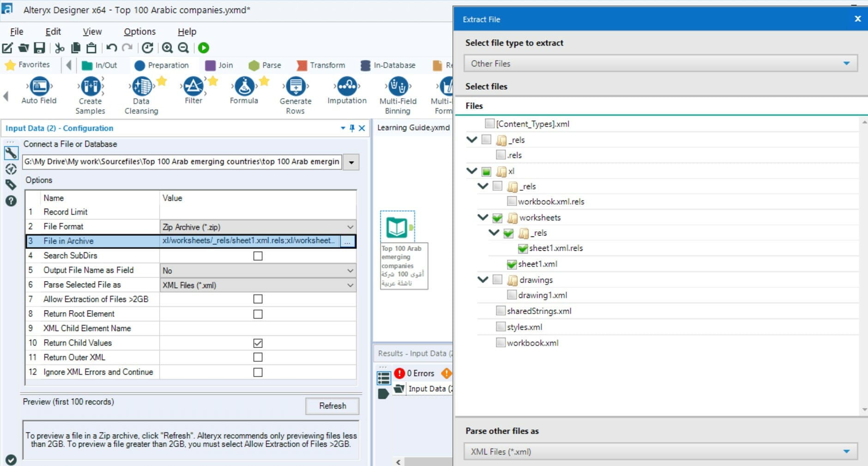Choose the Filter tool icon
Viewport: 868px width, 466px height.
click(x=193, y=86)
